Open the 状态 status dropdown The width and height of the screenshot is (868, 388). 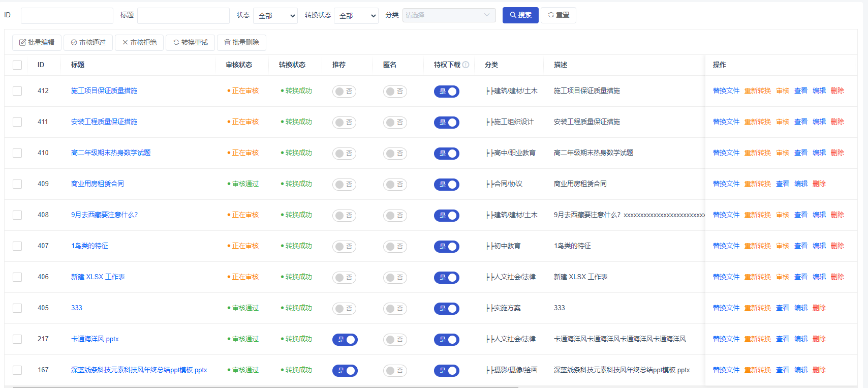point(275,16)
